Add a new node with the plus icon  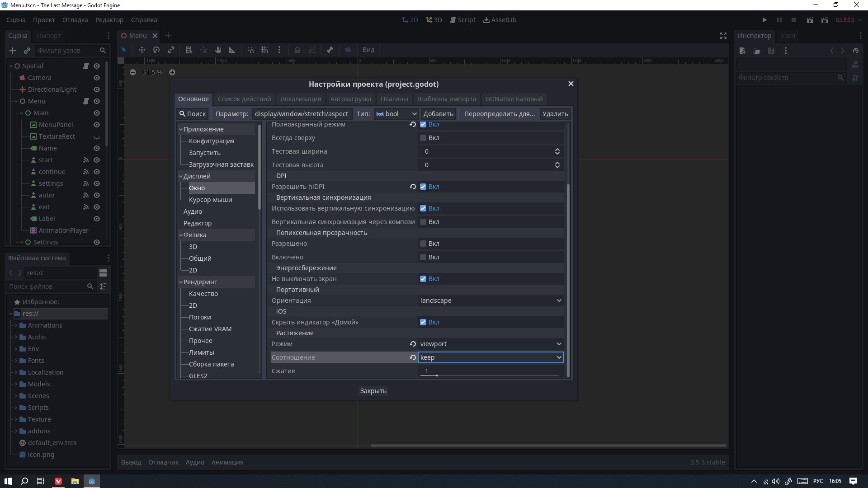click(13, 51)
